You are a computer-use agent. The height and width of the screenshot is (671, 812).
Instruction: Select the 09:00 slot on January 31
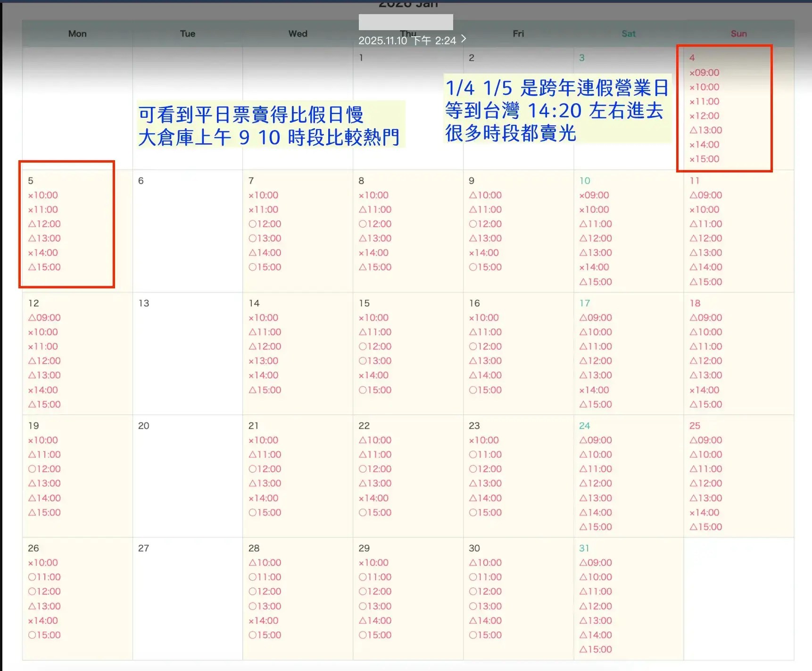coord(596,563)
